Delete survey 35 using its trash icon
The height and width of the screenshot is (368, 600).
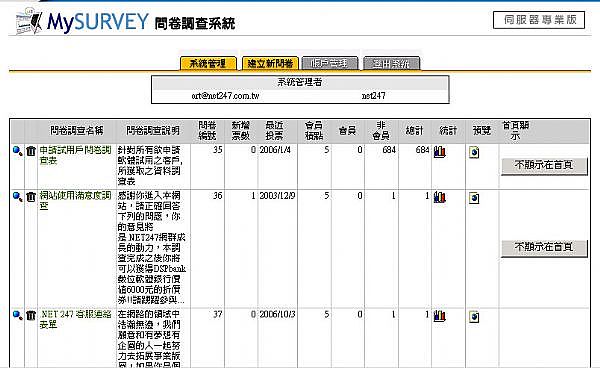point(31,151)
